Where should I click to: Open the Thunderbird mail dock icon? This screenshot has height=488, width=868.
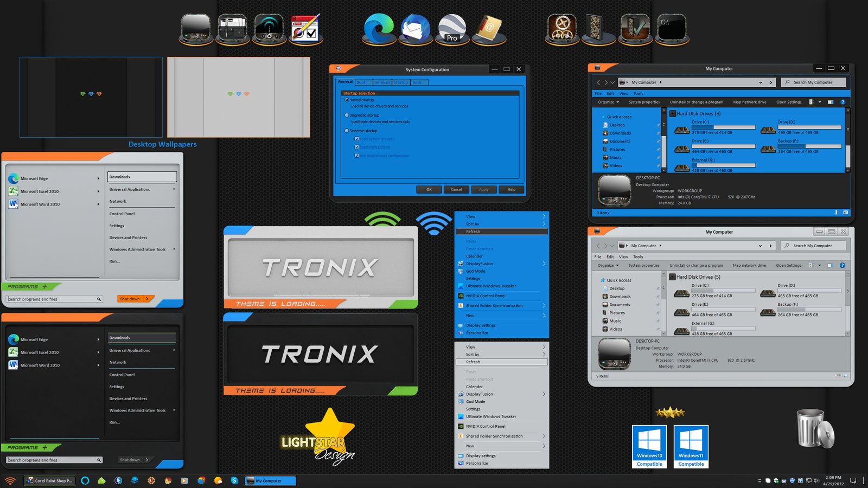[416, 29]
